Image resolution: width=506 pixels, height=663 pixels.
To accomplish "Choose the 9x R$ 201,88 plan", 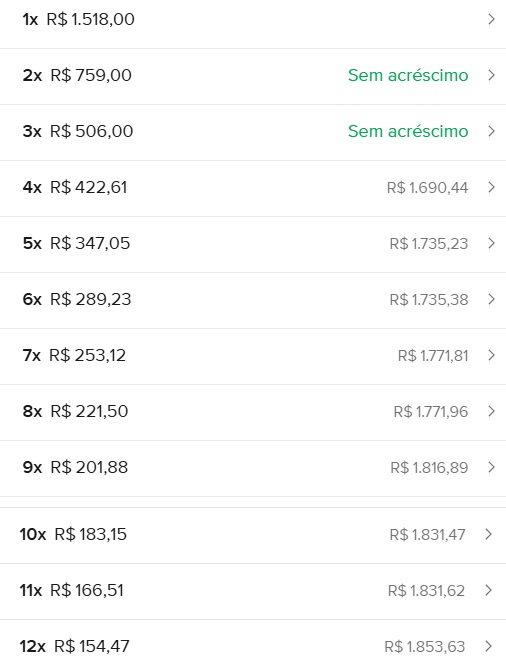I will coord(253,468).
